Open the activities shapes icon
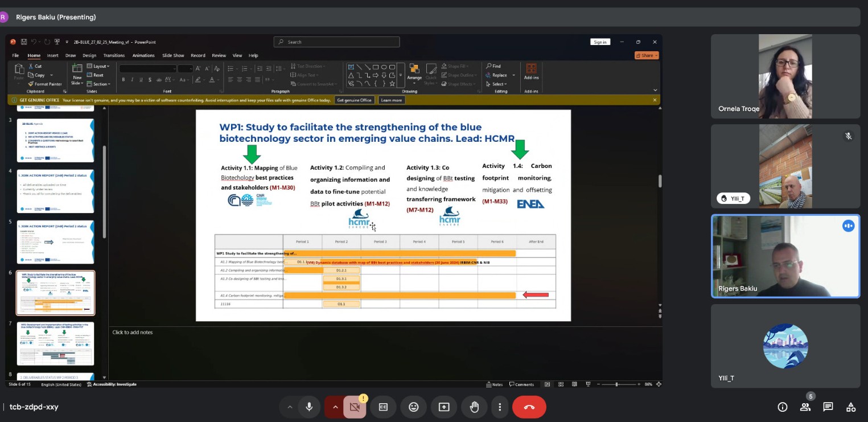868x422 pixels. click(851, 407)
